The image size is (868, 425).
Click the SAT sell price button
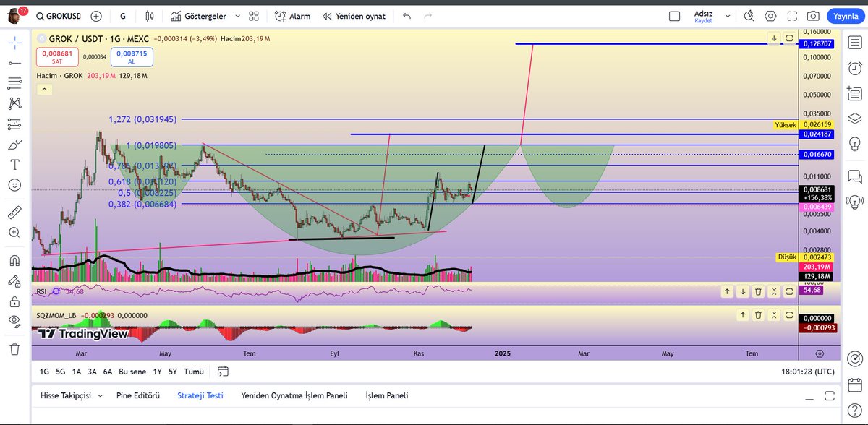(56, 57)
